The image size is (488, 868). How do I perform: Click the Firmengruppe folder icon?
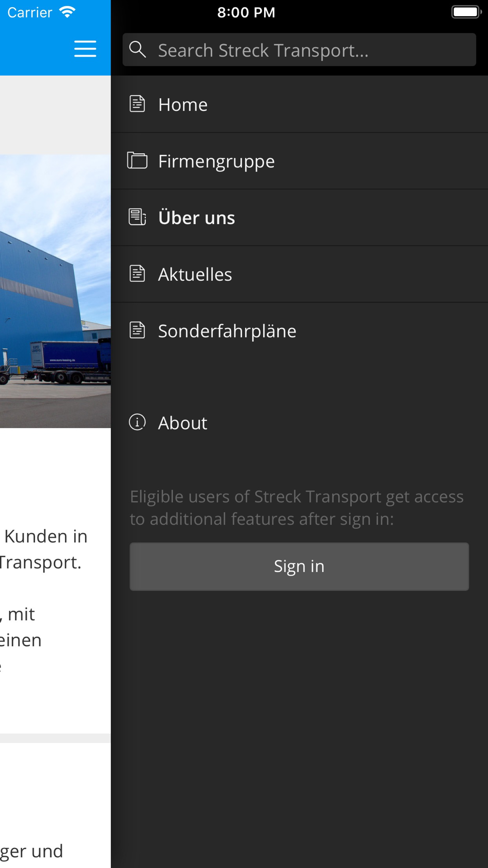(x=137, y=161)
